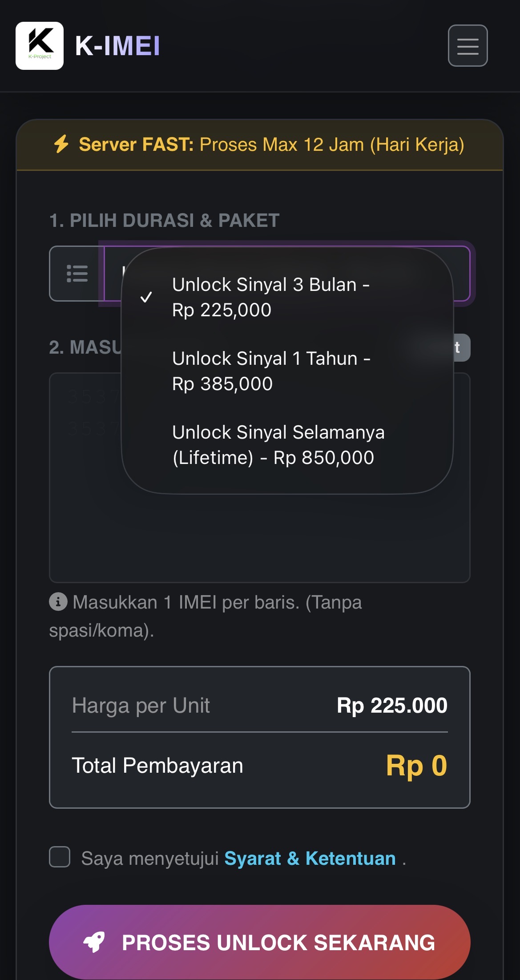Click the list icon beside package selector

click(77, 274)
